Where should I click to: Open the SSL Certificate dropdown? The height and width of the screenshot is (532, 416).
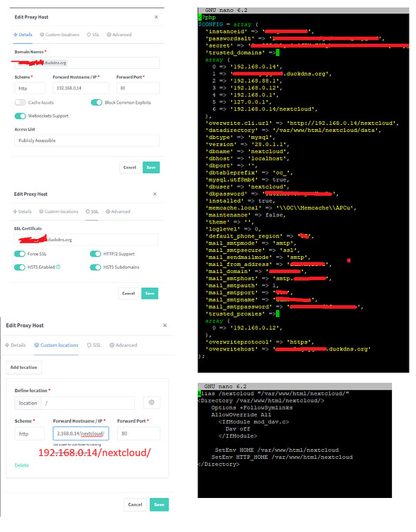click(87, 240)
